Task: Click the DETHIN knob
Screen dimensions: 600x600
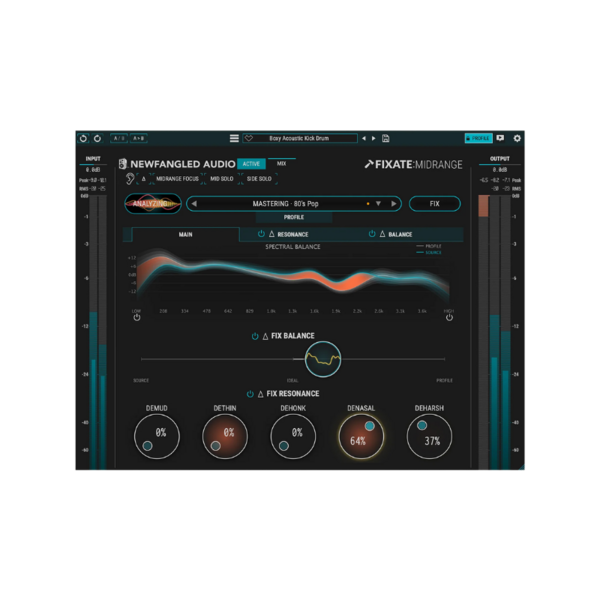Action: click(225, 437)
